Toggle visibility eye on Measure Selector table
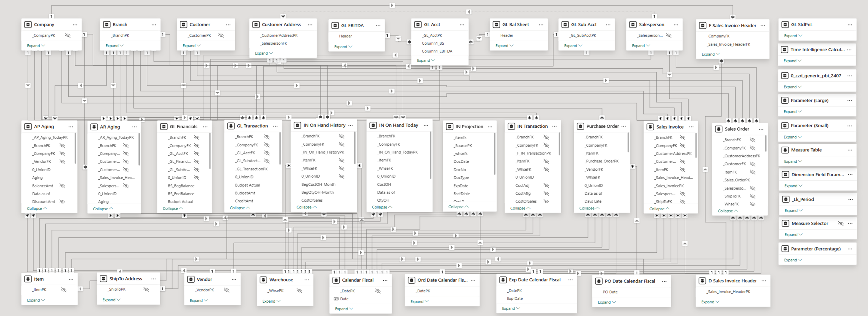The height and width of the screenshot is (316, 868). [x=841, y=224]
